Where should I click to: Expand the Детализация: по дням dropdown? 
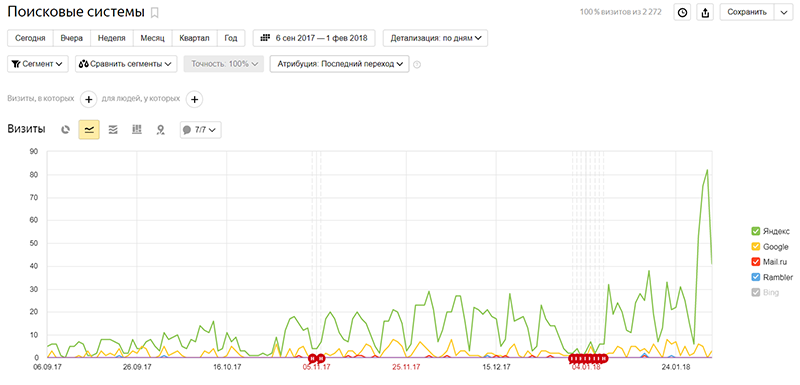pyautogui.click(x=435, y=38)
